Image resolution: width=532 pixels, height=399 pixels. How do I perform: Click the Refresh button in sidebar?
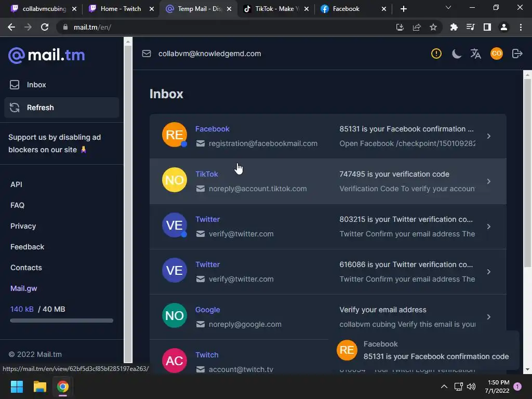pos(61,108)
